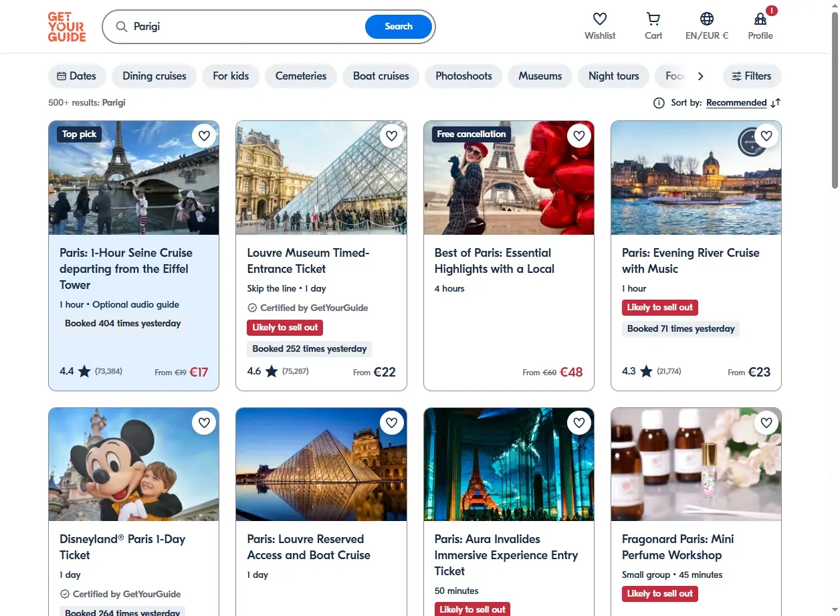The image size is (840, 616).
Task: Click the From €23 price
Action: point(749,372)
